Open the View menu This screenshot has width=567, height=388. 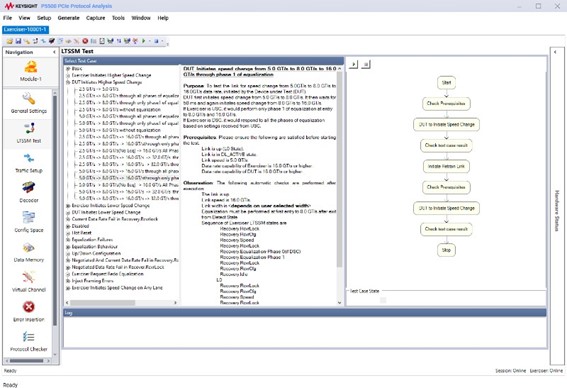click(24, 18)
